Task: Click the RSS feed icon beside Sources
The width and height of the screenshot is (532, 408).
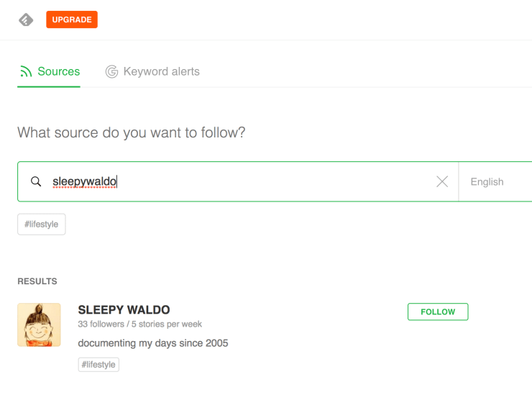Action: click(26, 72)
